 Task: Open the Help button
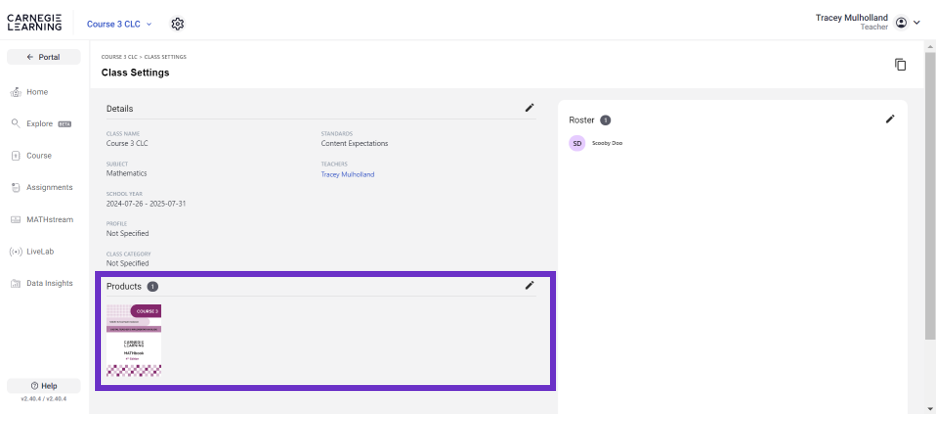43,385
